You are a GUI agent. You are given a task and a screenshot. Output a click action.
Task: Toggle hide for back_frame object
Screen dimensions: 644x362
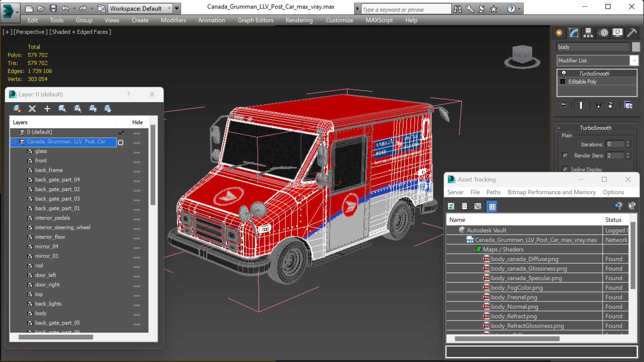(137, 171)
